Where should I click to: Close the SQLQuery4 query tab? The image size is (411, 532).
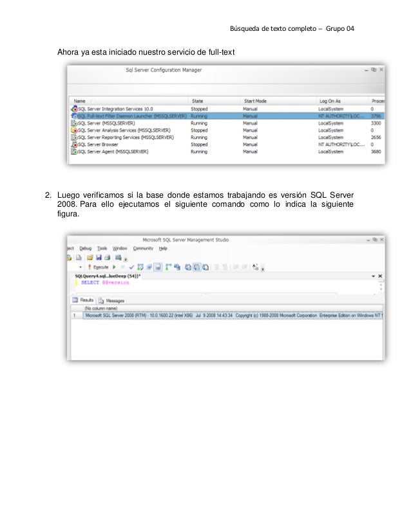[x=380, y=276]
